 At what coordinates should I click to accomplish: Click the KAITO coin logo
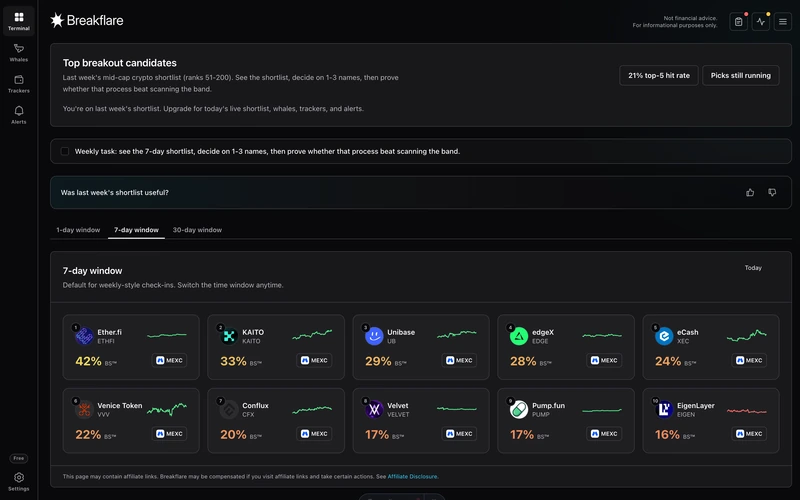229,336
